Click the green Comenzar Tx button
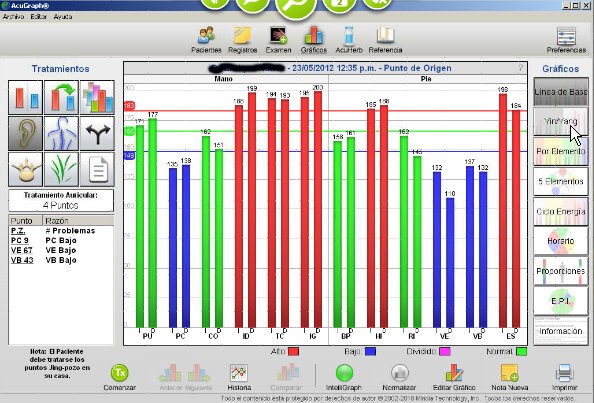This screenshot has width=594, height=403. pos(120,373)
